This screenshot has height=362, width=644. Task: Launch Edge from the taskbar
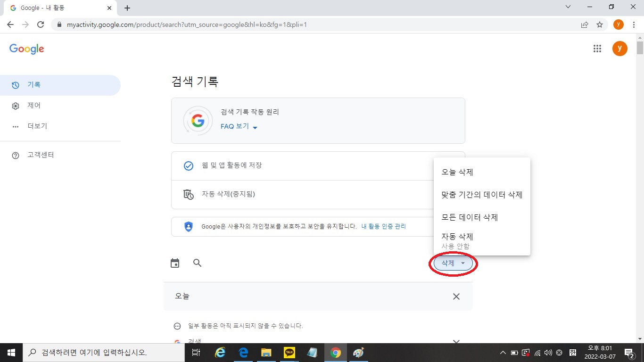243,353
